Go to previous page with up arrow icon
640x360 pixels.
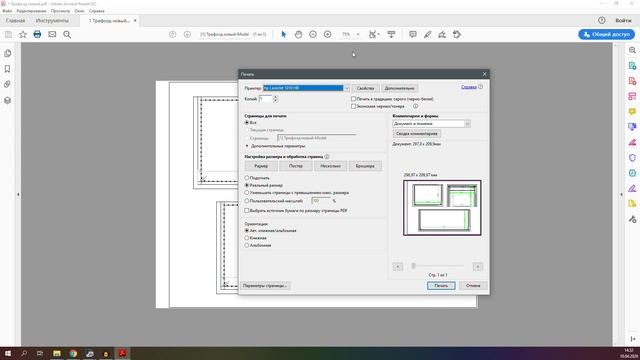pos(173,35)
